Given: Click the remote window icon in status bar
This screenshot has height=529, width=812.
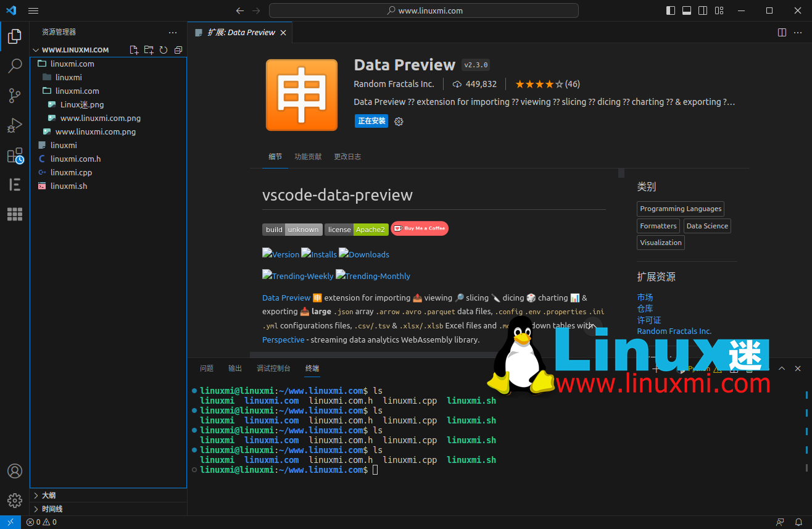Looking at the screenshot, I should click(x=10, y=522).
